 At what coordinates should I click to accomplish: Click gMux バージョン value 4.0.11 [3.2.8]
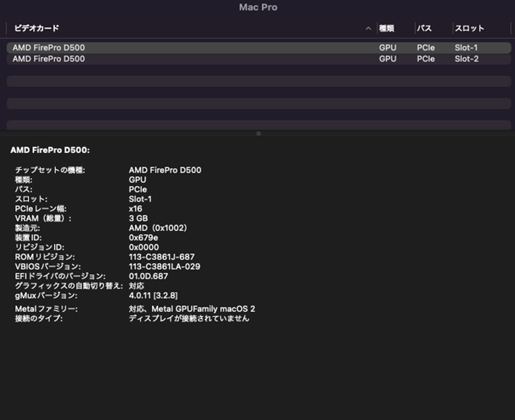pos(153,295)
